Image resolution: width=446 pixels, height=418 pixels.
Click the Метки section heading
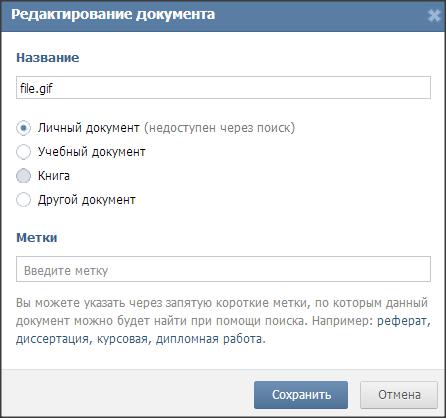pos(37,237)
